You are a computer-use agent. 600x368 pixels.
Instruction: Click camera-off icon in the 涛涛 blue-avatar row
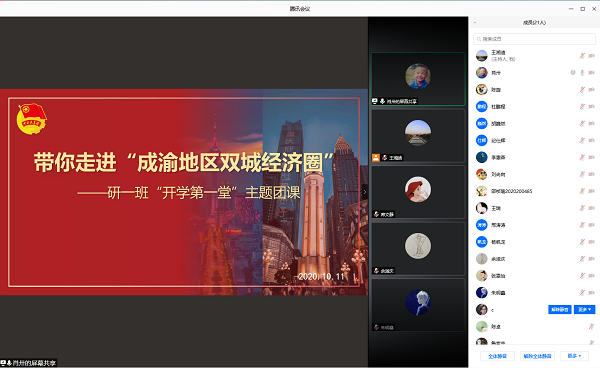tap(592, 225)
